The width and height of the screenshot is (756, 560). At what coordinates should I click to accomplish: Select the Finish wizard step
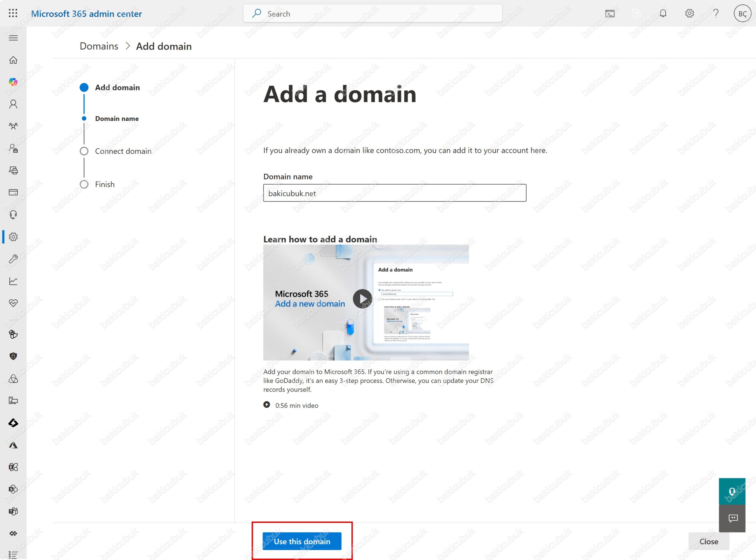(x=105, y=184)
